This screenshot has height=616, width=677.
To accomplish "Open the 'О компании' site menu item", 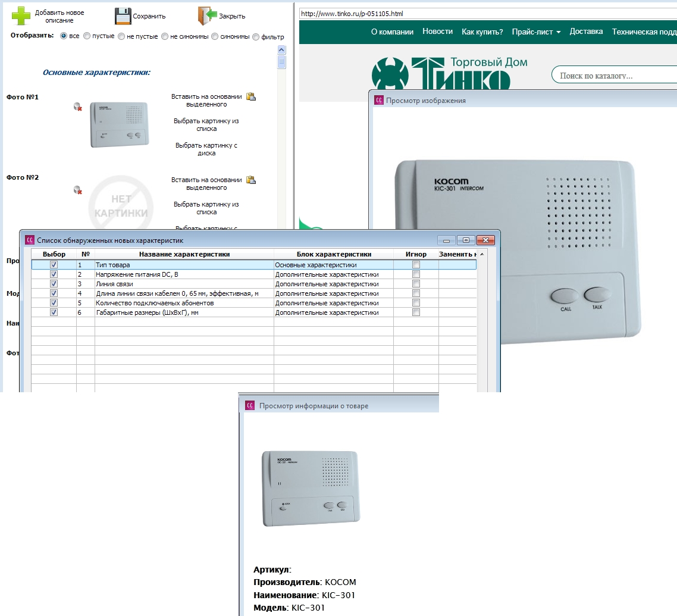I will pos(392,32).
